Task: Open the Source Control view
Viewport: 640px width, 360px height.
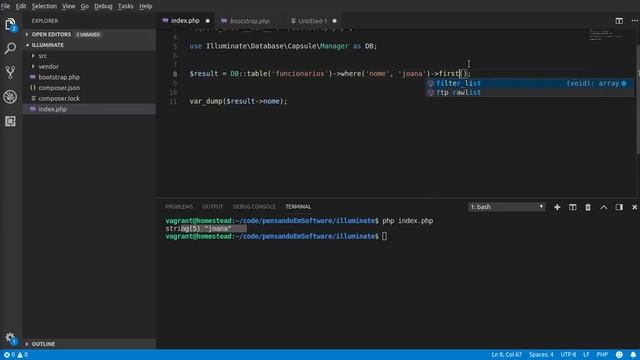Action: point(10,73)
